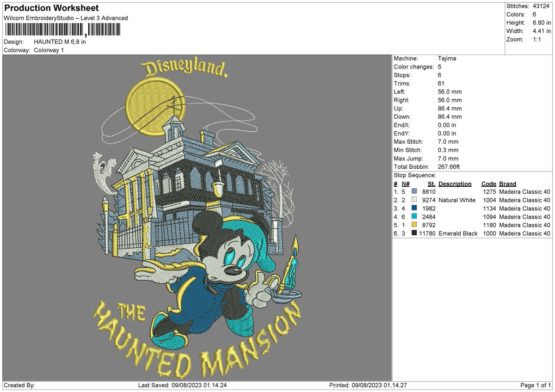Click the design name 'HAUNTED M 6,8 in'
The width and height of the screenshot is (555, 392).
click(60, 42)
